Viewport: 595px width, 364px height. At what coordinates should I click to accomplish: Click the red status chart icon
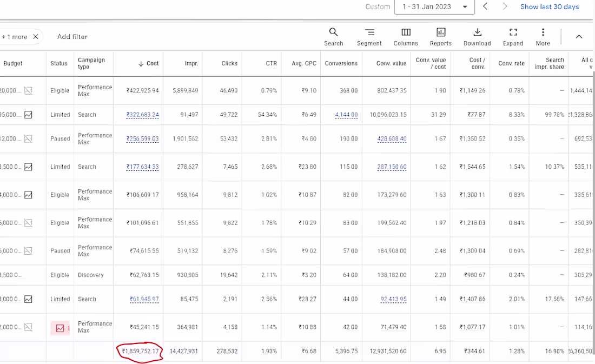point(60,328)
